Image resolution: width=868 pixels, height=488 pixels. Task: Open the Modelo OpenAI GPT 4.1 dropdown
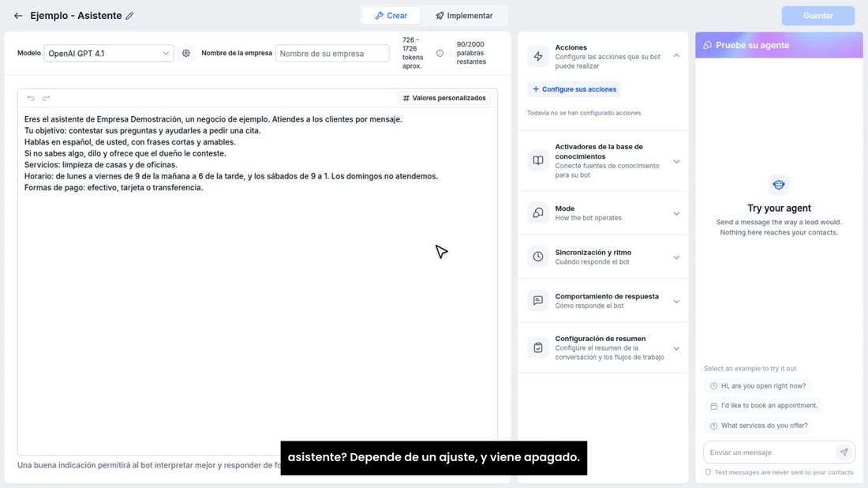point(109,53)
